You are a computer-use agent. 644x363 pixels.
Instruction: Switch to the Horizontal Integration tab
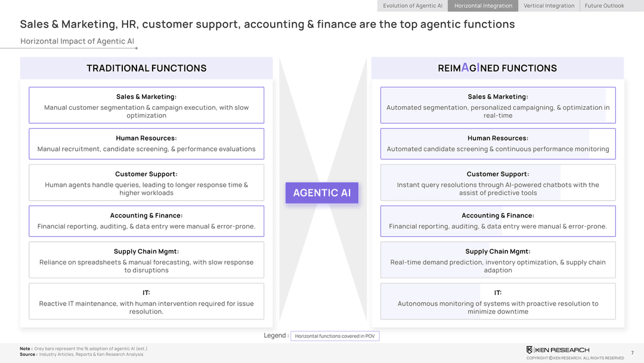(483, 6)
